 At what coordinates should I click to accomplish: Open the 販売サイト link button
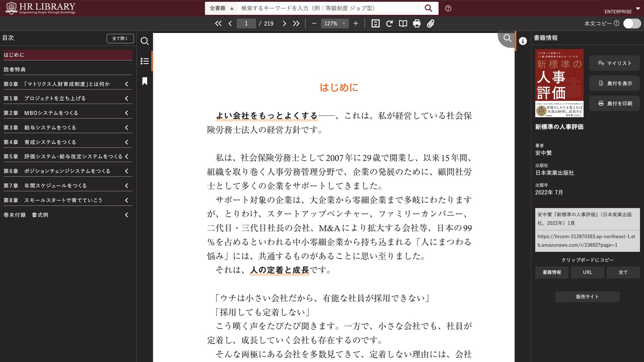pos(587,297)
